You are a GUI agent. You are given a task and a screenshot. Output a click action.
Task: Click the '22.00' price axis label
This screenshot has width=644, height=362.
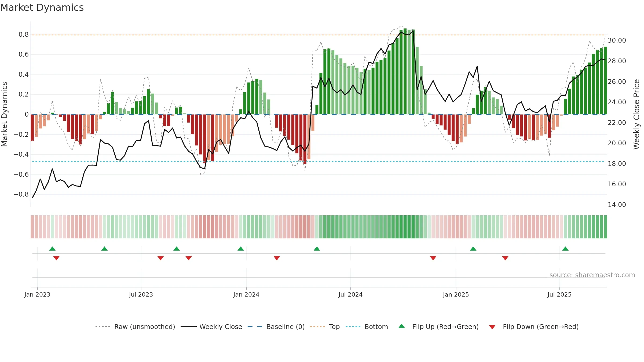(x=617, y=123)
